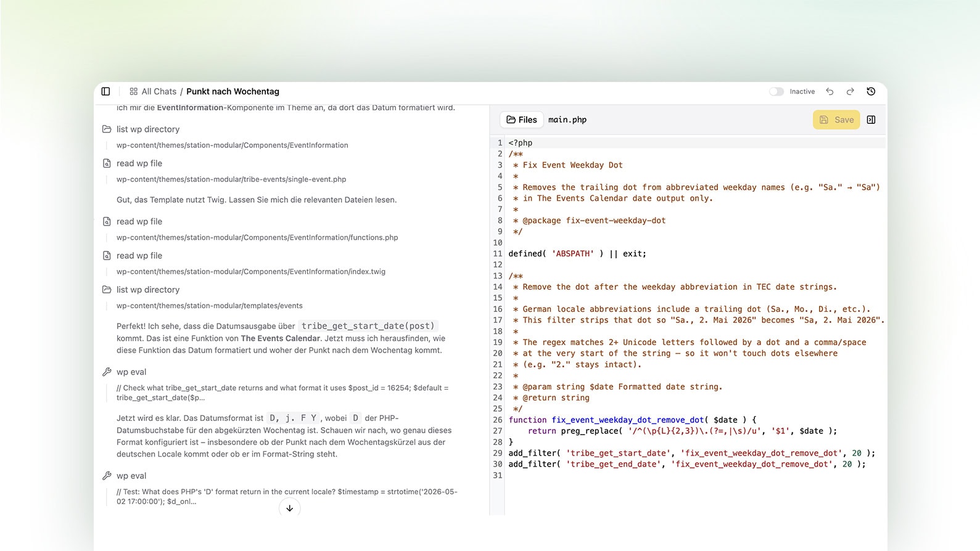This screenshot has width=980, height=551.
Task: Expand wp eval testing PHP 'D' format
Action: (x=131, y=476)
